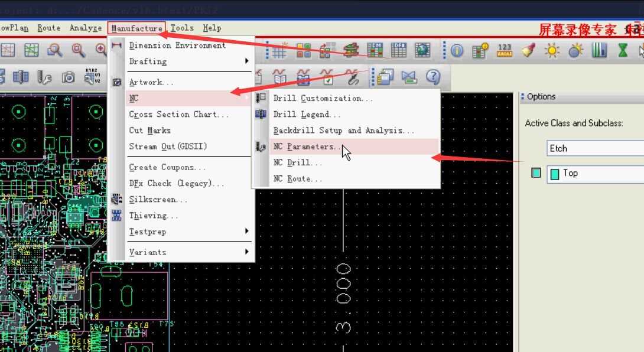This screenshot has height=352, width=644.
Task: Click the dimmed sun dehighlight icon
Action: coord(575,51)
